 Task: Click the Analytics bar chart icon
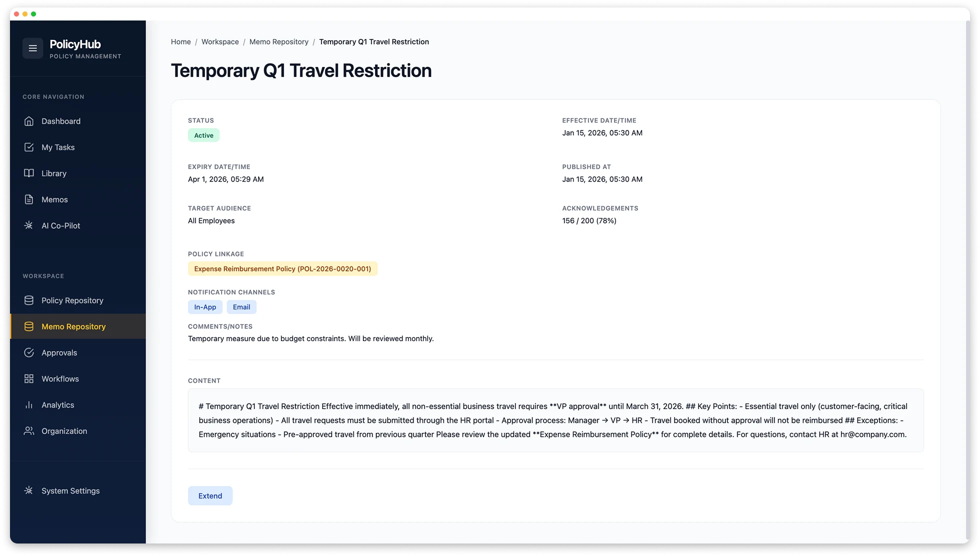click(29, 405)
